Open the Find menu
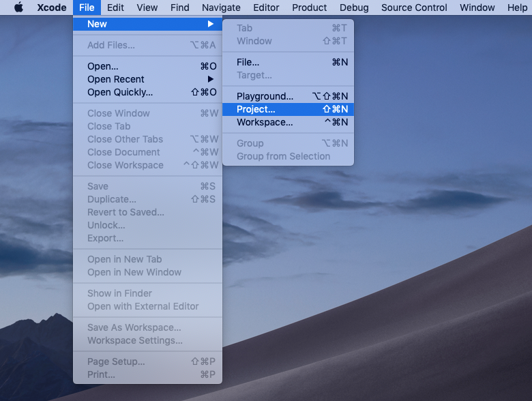The width and height of the screenshot is (532, 401). click(x=180, y=7)
